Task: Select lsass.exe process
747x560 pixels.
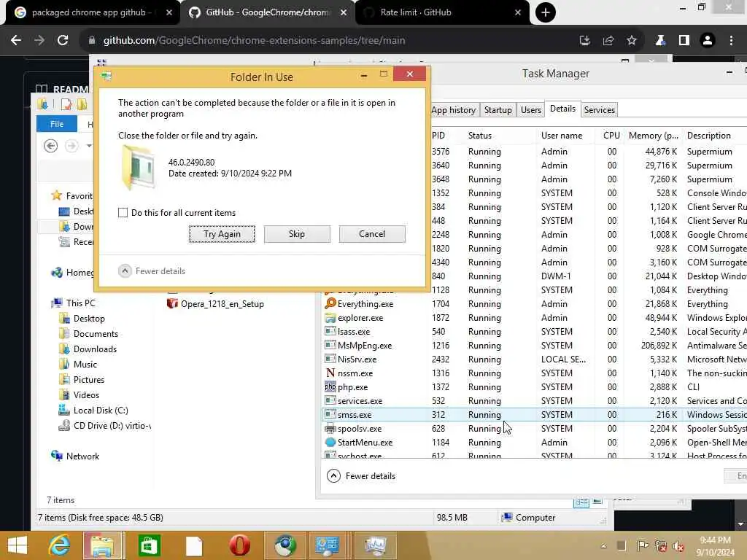Action: (x=354, y=332)
